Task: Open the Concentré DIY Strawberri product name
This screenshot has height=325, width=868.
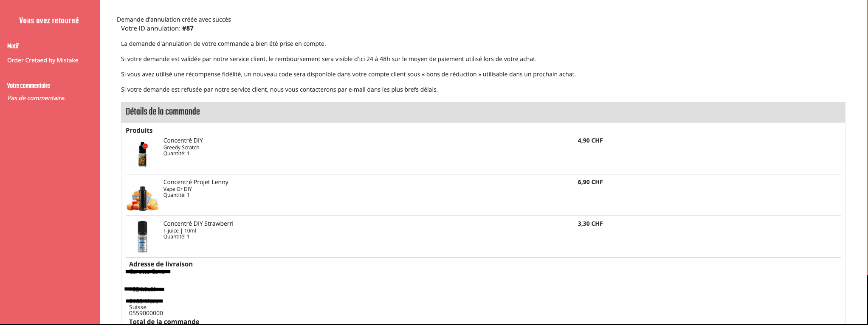Action: pyautogui.click(x=198, y=224)
